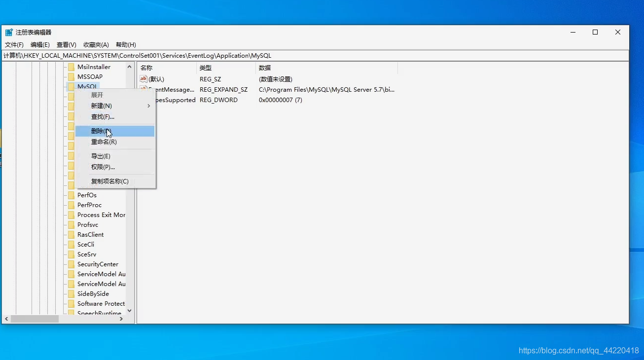
Task: Select the Process Exit Mor folder icon
Action: (71, 215)
